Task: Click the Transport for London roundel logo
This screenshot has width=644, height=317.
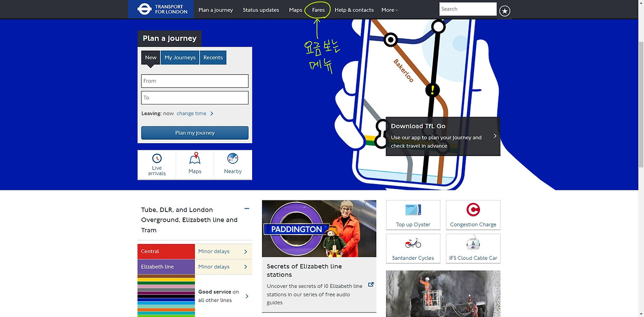Action: point(144,9)
